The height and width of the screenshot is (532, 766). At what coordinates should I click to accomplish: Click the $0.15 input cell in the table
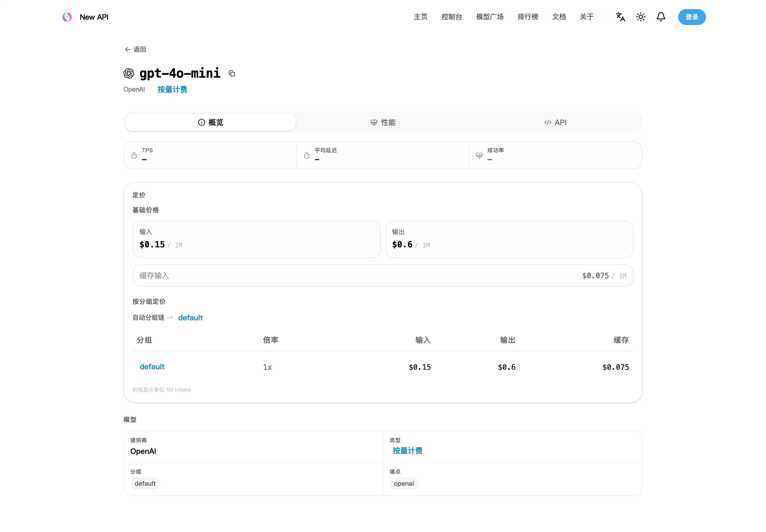(x=420, y=367)
